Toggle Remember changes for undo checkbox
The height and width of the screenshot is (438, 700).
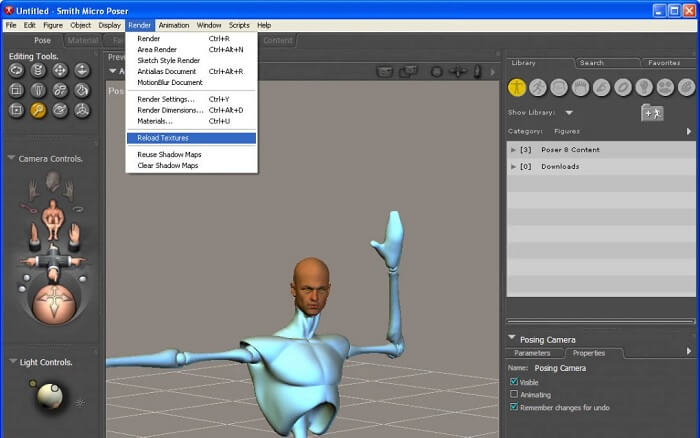click(514, 408)
